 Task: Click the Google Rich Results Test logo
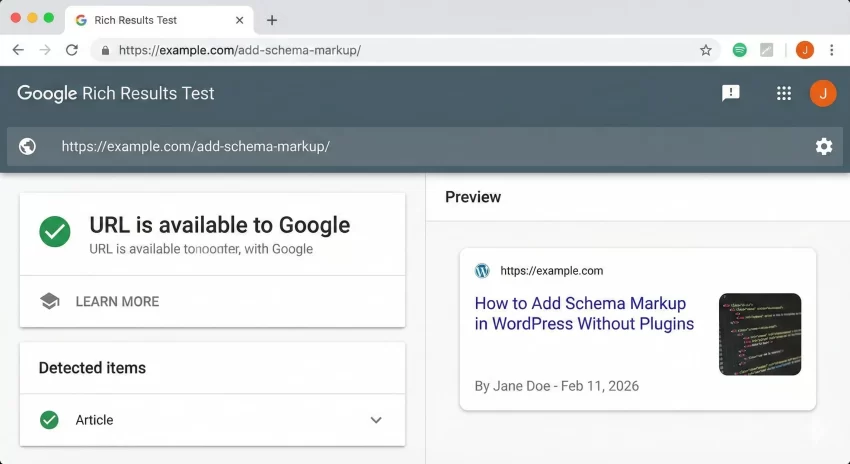click(115, 93)
